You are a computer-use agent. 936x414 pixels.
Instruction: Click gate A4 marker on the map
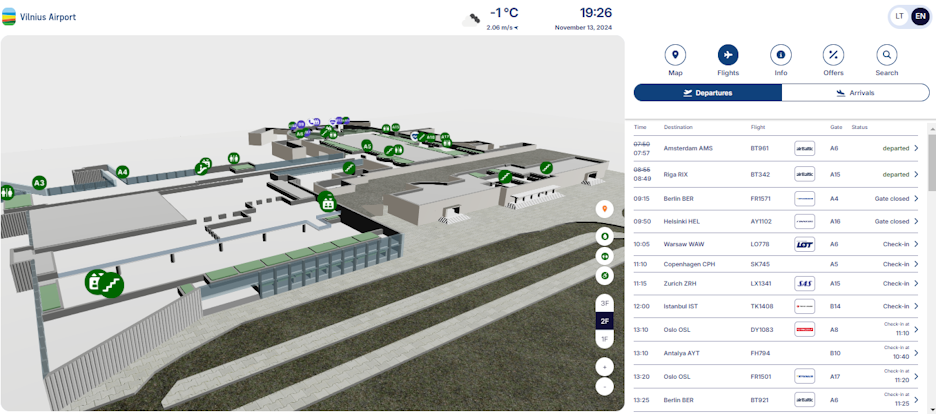tap(123, 172)
